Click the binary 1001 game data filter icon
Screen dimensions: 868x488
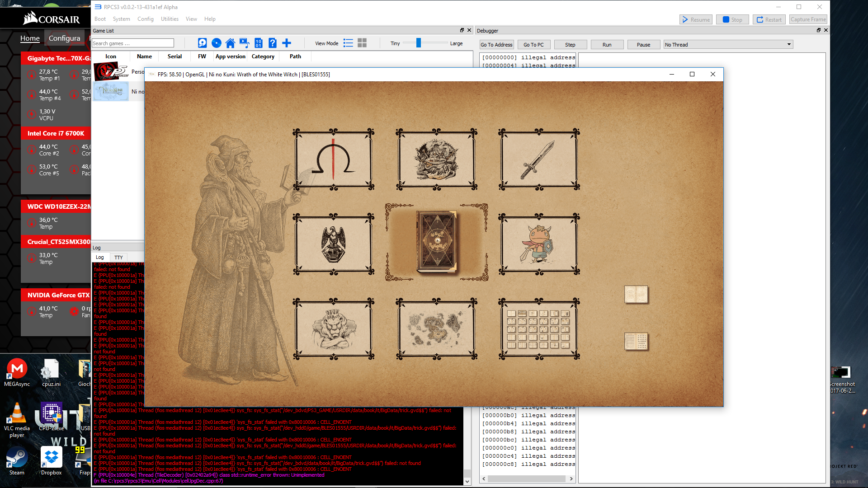point(258,43)
